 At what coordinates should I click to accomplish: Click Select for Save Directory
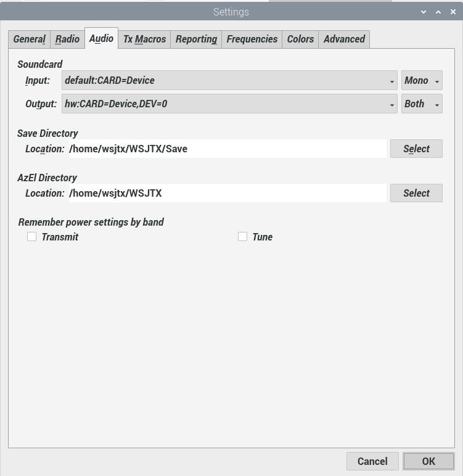click(x=416, y=149)
